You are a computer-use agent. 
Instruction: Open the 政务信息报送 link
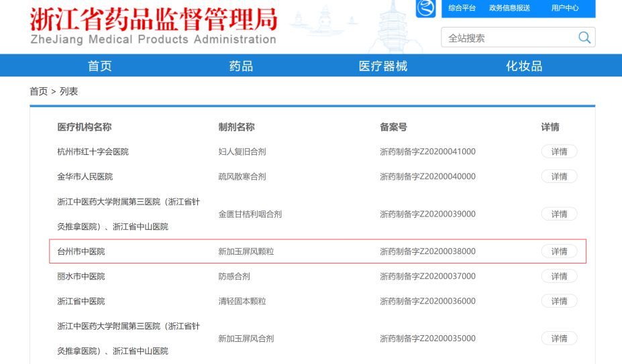point(509,8)
